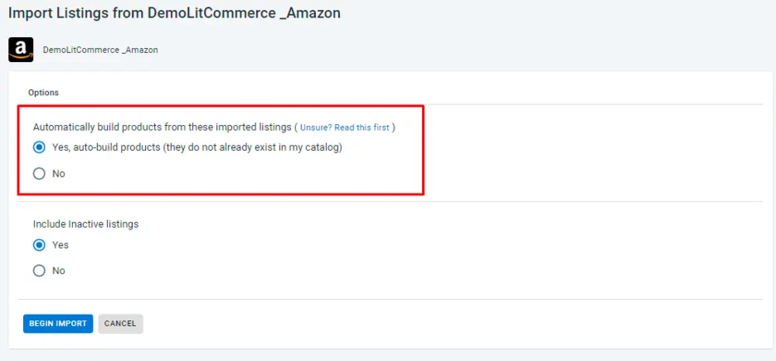Start the import with BEGIN IMPORT button

tap(58, 323)
